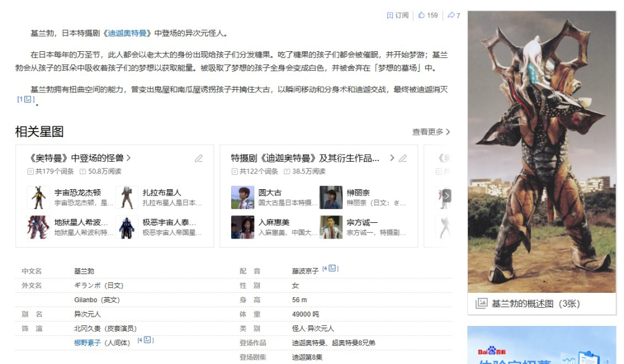624x364 pixels.
Task: Open the overview image gallery icon
Action: 481,303
